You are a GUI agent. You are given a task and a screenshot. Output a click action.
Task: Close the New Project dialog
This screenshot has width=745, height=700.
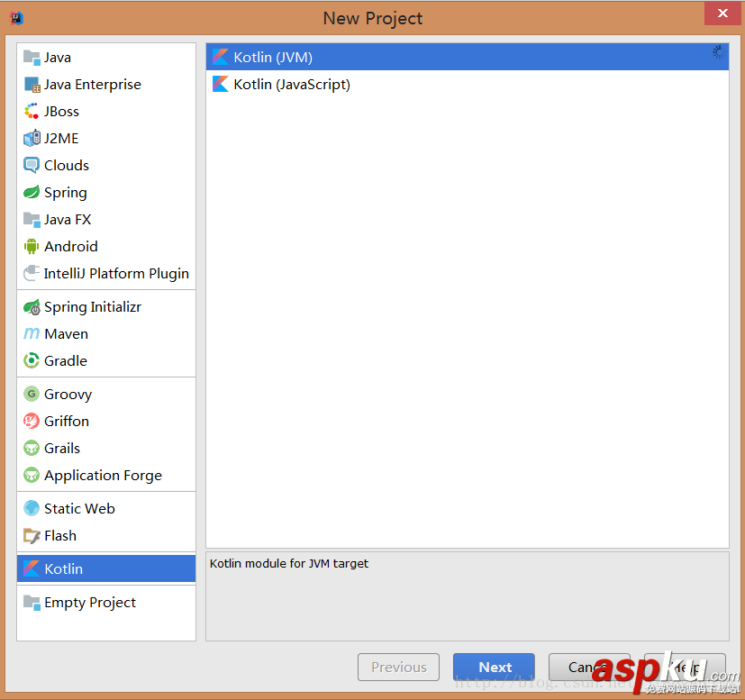click(722, 14)
